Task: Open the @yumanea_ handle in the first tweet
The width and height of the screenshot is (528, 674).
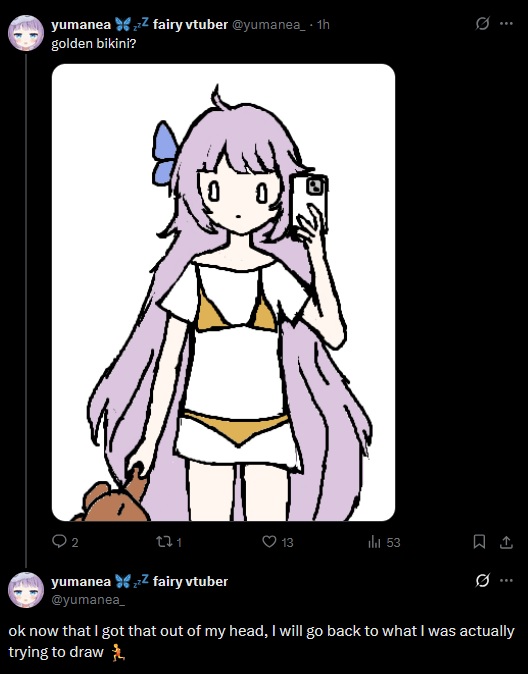Action: click(x=269, y=25)
